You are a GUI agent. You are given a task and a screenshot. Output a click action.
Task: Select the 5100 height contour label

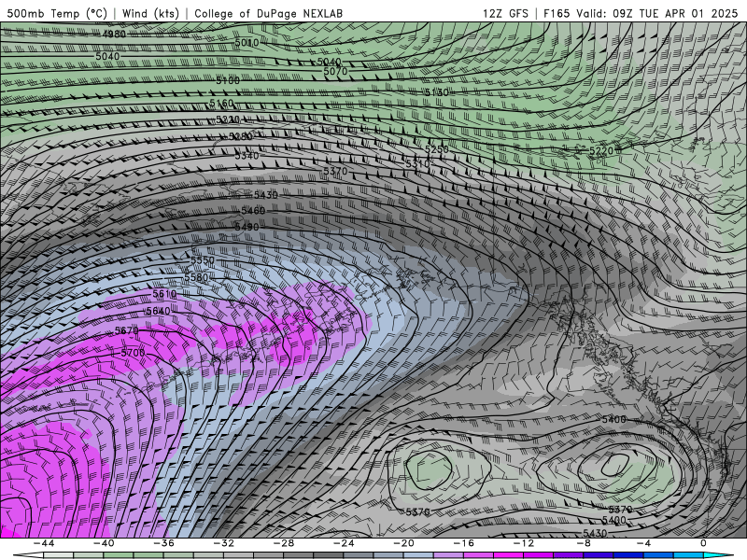pyautogui.click(x=228, y=80)
